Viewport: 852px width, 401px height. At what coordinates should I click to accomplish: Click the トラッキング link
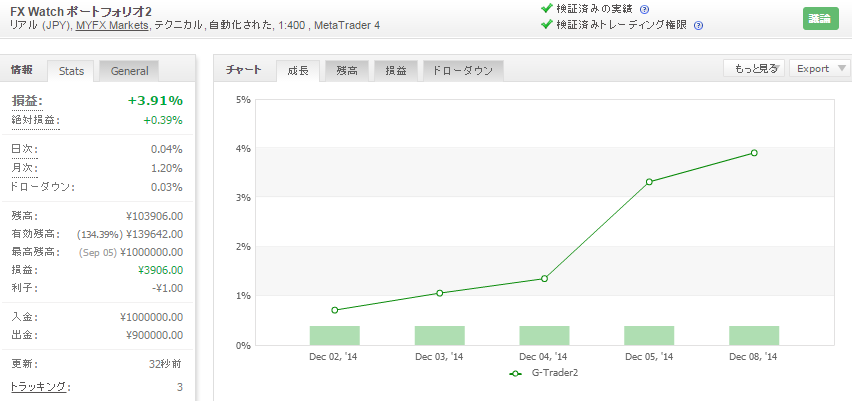(x=38, y=387)
